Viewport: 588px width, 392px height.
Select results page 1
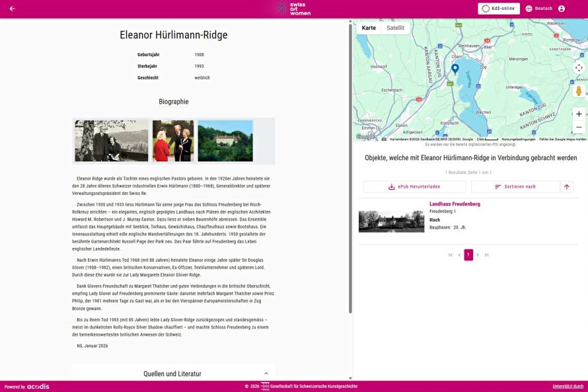468,255
